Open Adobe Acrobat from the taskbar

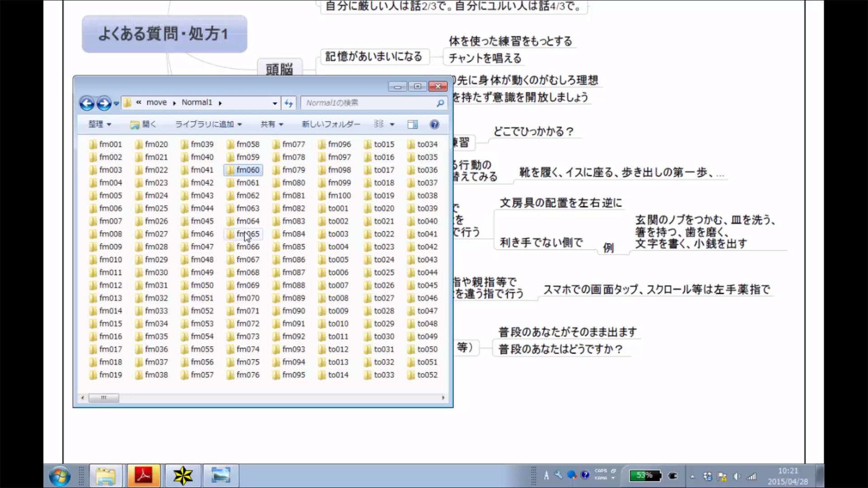coord(144,476)
